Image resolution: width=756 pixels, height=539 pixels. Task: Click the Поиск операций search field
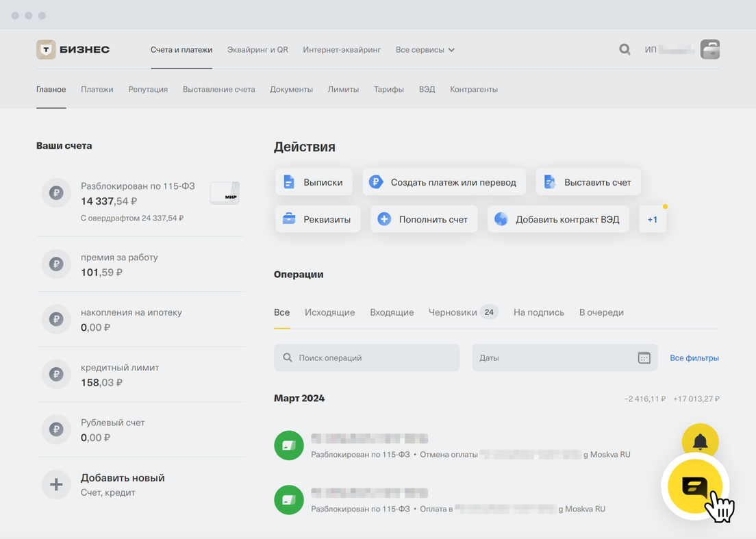[x=367, y=358]
